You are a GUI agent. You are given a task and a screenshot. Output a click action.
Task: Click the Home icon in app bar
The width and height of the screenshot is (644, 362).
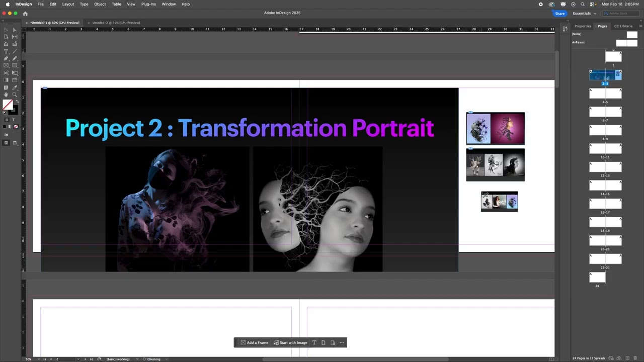[25, 14]
